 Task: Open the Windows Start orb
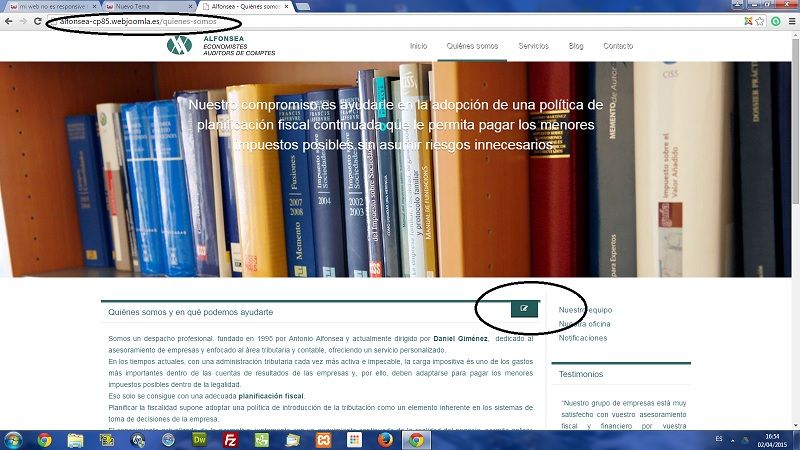coord(13,440)
